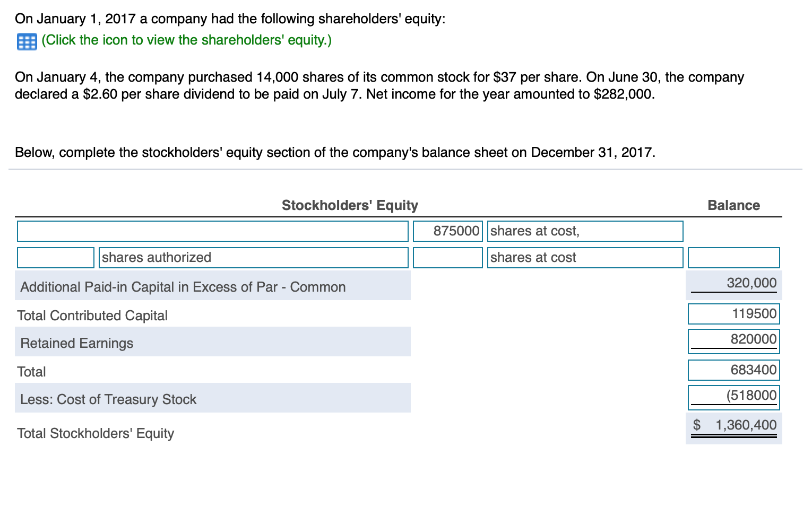812x508 pixels.
Task: Click the table icon to view shareholders' equity
Action: point(25,40)
